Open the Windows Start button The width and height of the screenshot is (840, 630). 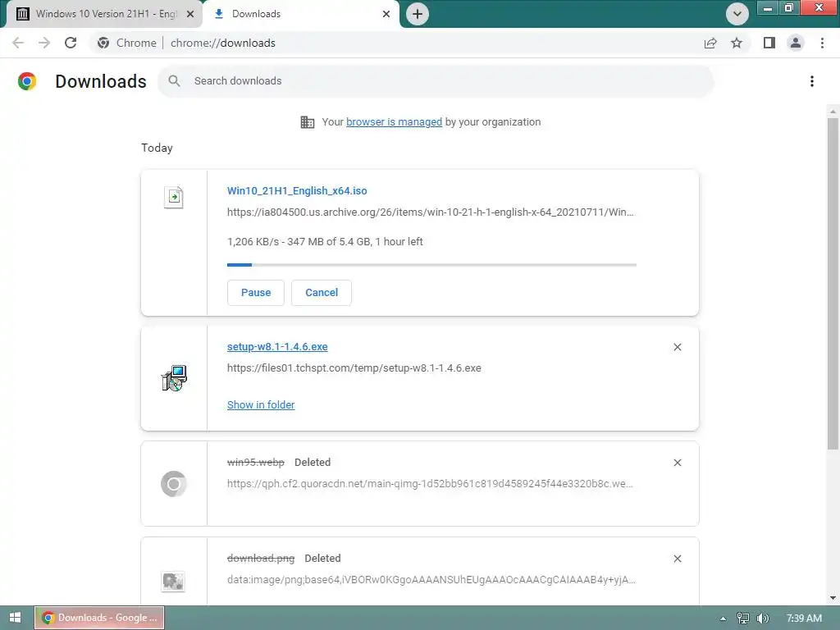click(15, 618)
